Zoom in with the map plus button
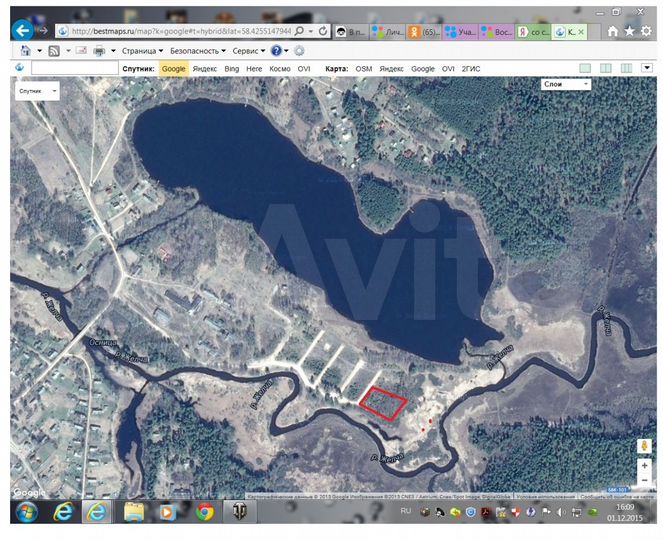 click(644, 466)
